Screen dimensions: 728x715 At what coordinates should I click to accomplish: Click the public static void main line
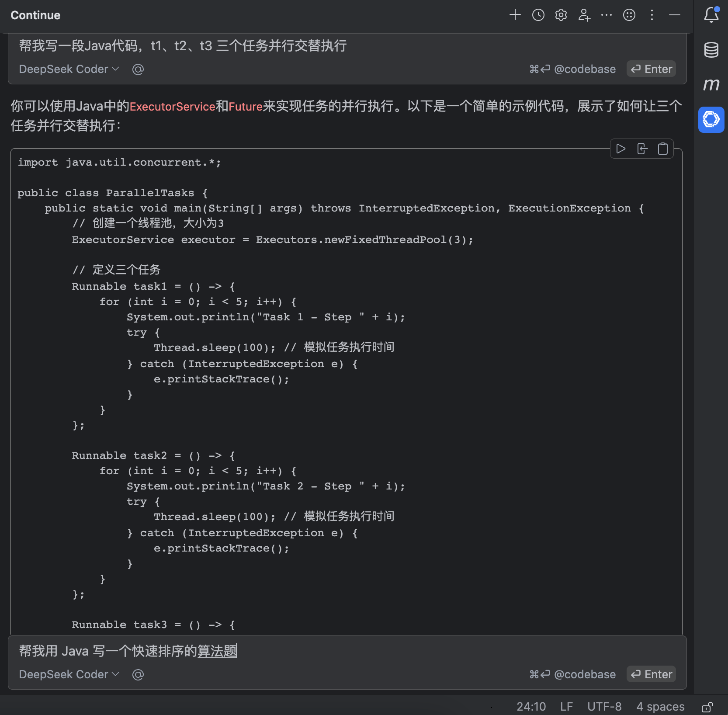344,208
